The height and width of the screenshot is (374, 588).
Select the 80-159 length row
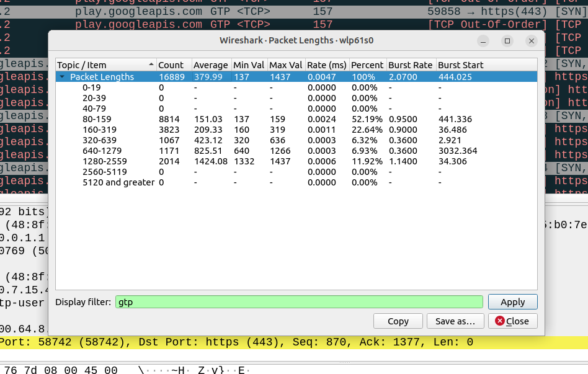click(296, 119)
